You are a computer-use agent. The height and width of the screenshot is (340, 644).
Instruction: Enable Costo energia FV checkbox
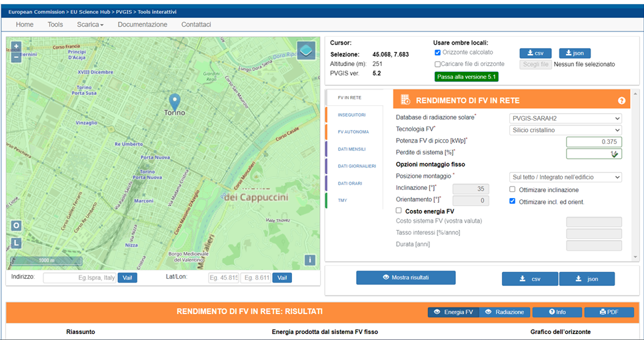pos(399,210)
